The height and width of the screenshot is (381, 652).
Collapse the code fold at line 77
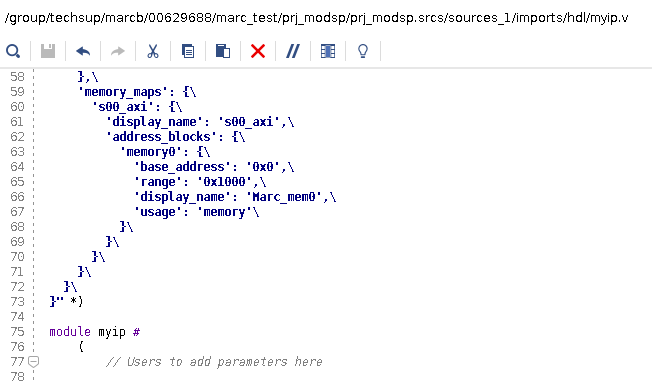tap(34, 361)
